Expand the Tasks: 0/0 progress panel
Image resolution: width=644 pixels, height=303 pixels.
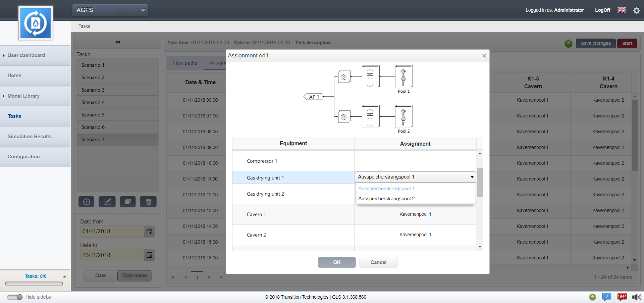(x=64, y=276)
